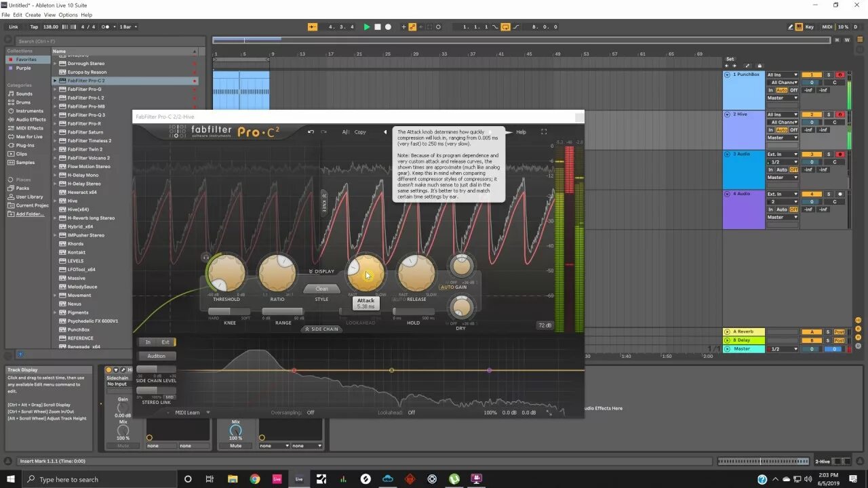Screen dimensions: 868x488
Task: Select the Instruments category in browser
Action: click(29, 111)
